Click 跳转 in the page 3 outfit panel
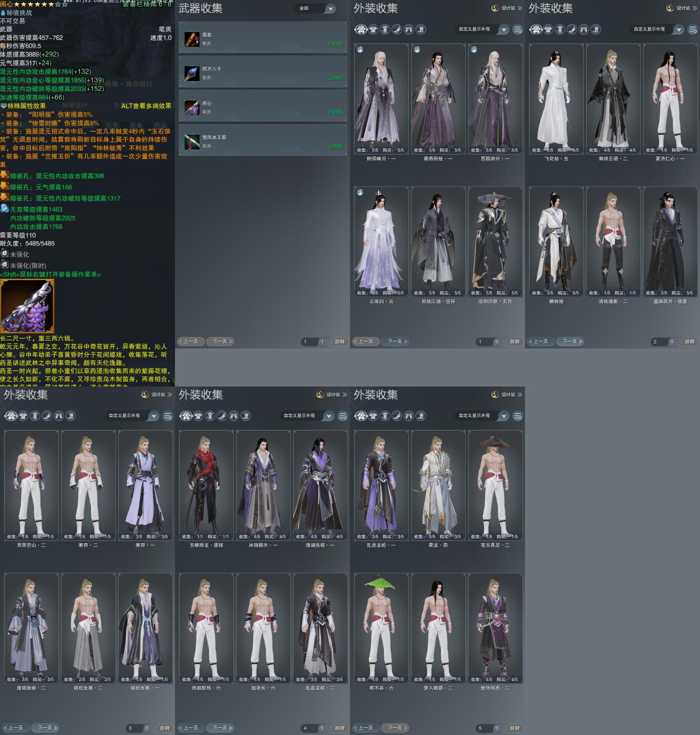700x735 pixels. [x=165, y=728]
